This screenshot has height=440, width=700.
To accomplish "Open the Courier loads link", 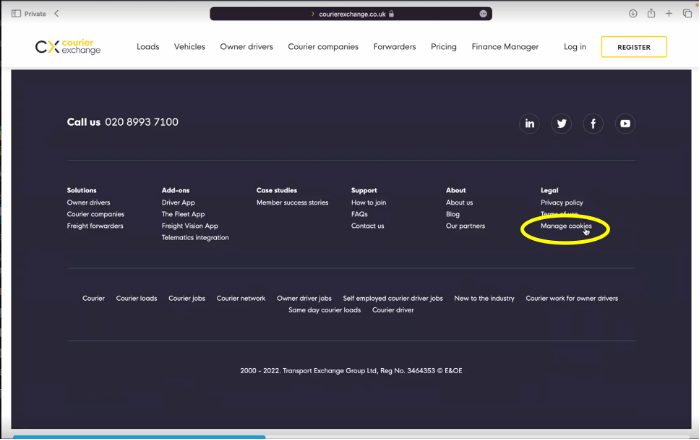I will (x=137, y=298).
